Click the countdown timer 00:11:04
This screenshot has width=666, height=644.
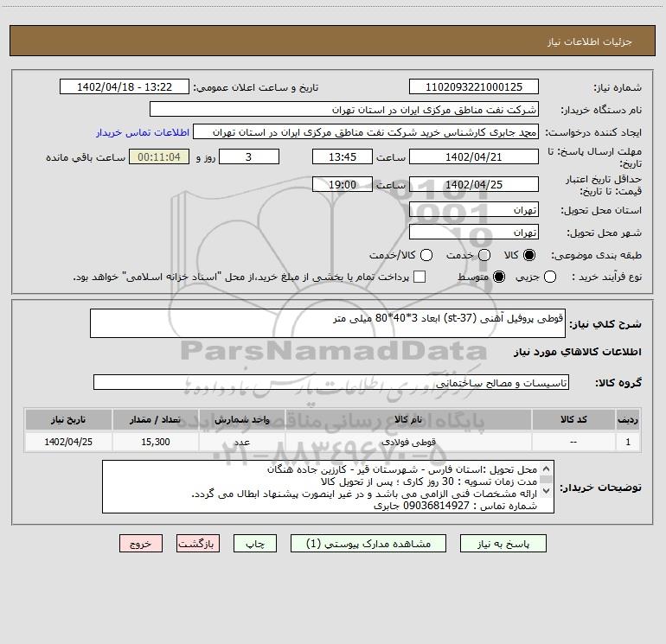click(159, 157)
